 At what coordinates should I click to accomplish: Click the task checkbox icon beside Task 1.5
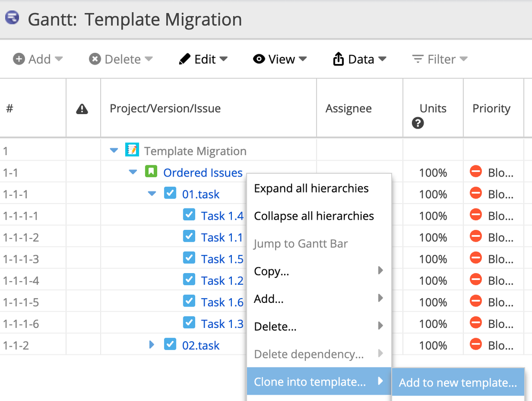(x=189, y=258)
